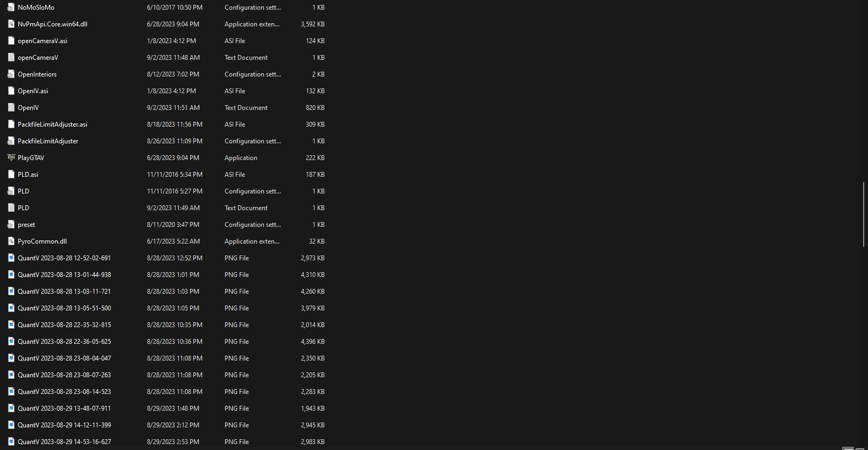
Task: Click the QuantV 22-36-05-625 PNG icon
Action: pos(11,342)
